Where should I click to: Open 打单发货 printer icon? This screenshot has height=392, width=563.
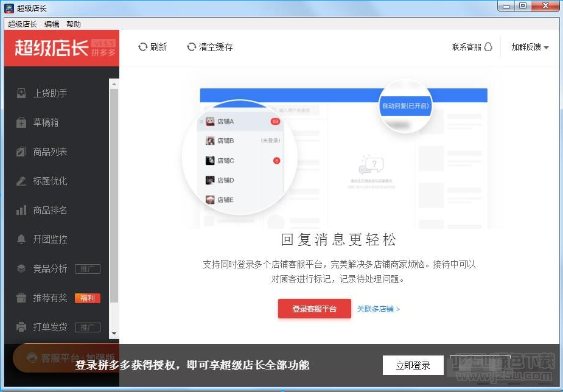click(x=21, y=327)
